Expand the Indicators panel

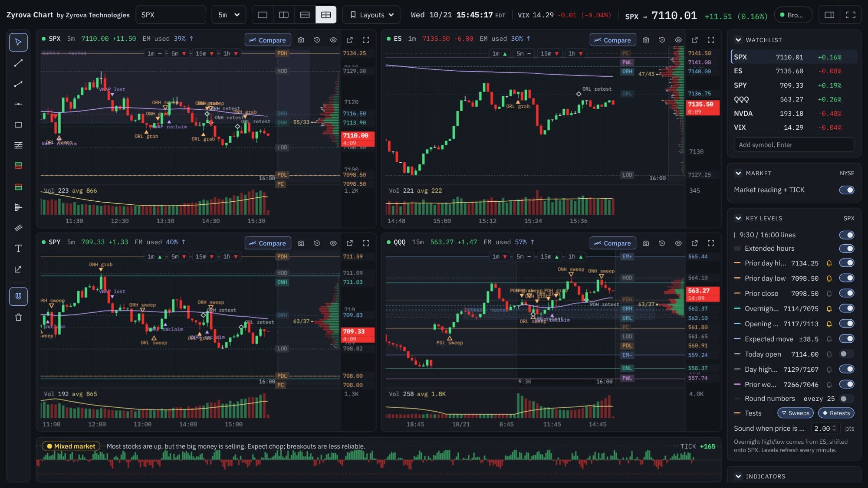[738, 476]
